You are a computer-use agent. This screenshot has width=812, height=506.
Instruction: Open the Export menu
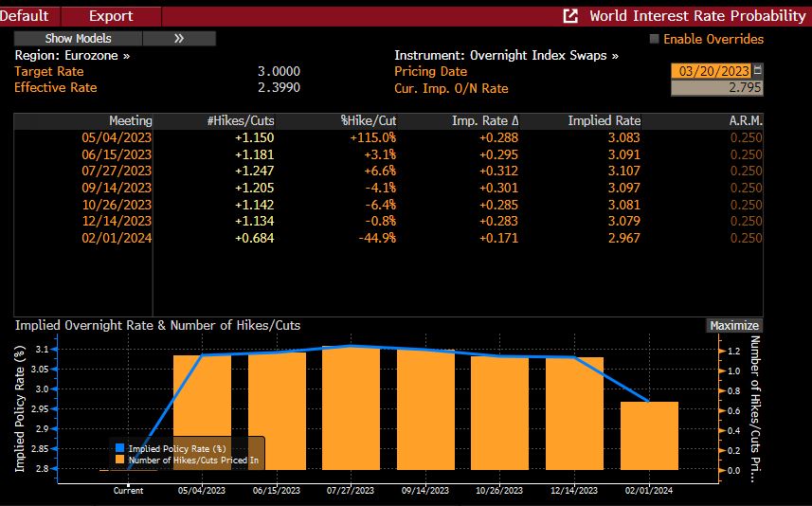(x=111, y=16)
